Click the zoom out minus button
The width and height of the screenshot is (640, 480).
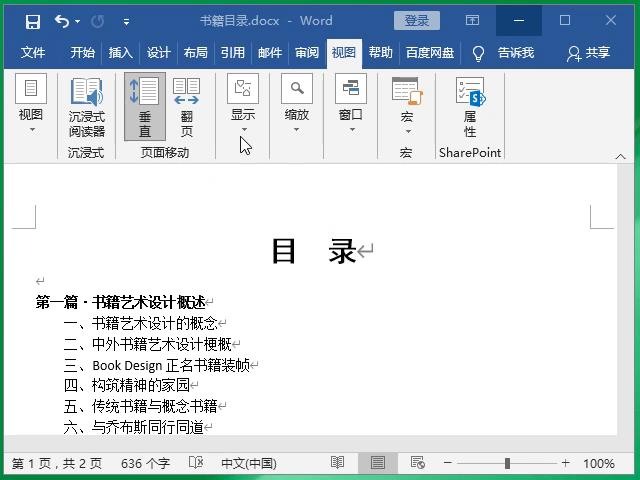447,463
